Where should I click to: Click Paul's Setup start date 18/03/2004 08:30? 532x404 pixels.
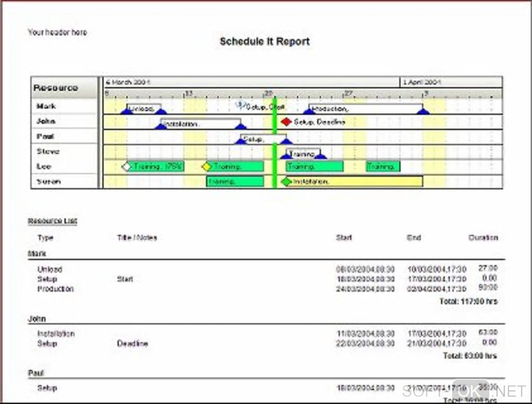pos(366,388)
